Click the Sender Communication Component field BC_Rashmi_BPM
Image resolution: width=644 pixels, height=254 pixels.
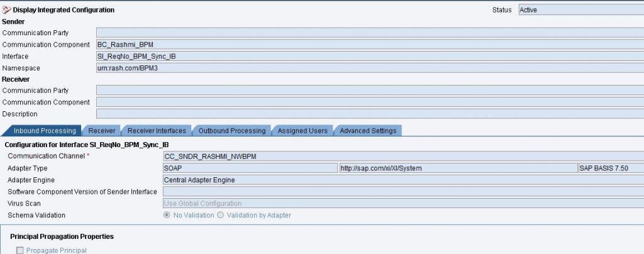(x=370, y=44)
